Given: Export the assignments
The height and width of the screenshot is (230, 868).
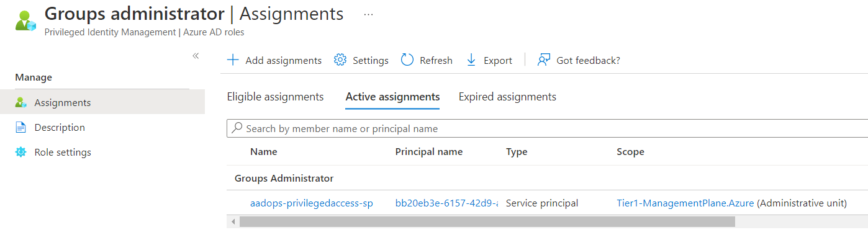Looking at the screenshot, I should (x=489, y=60).
